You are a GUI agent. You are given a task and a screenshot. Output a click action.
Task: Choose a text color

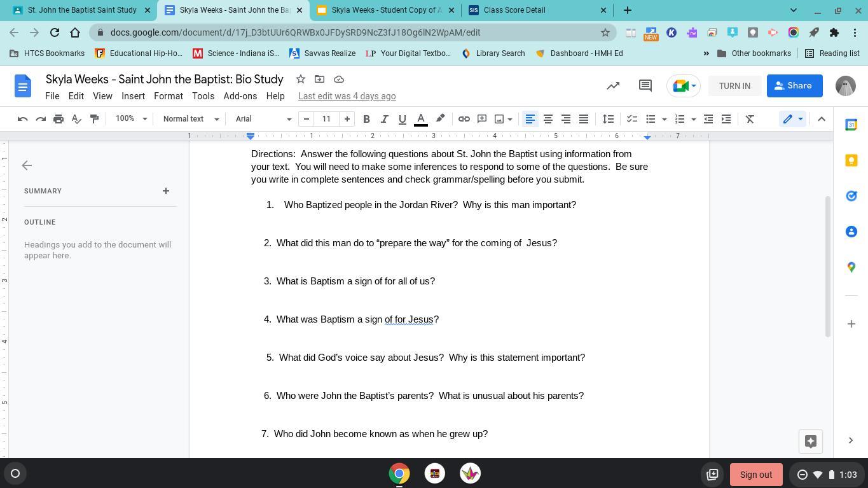click(421, 119)
